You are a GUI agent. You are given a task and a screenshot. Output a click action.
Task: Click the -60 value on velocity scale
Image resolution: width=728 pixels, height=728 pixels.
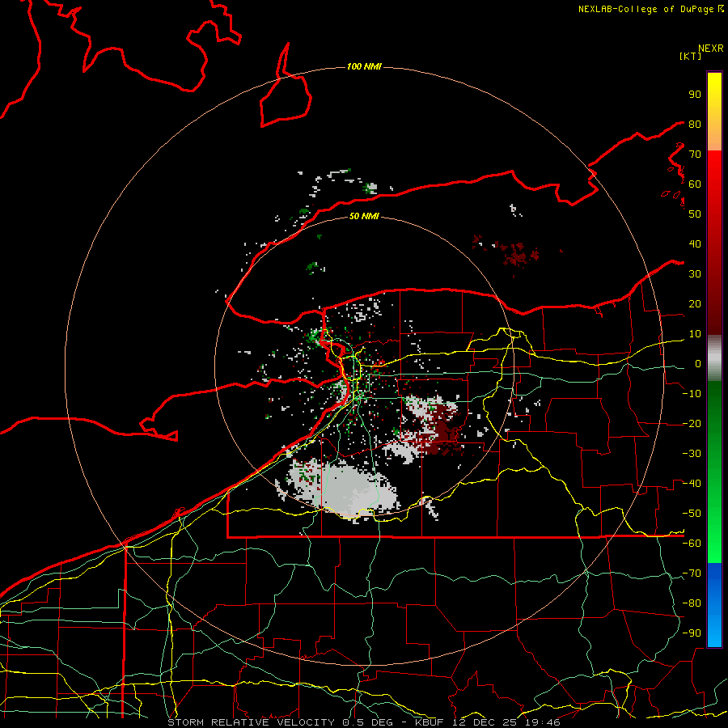click(x=692, y=544)
